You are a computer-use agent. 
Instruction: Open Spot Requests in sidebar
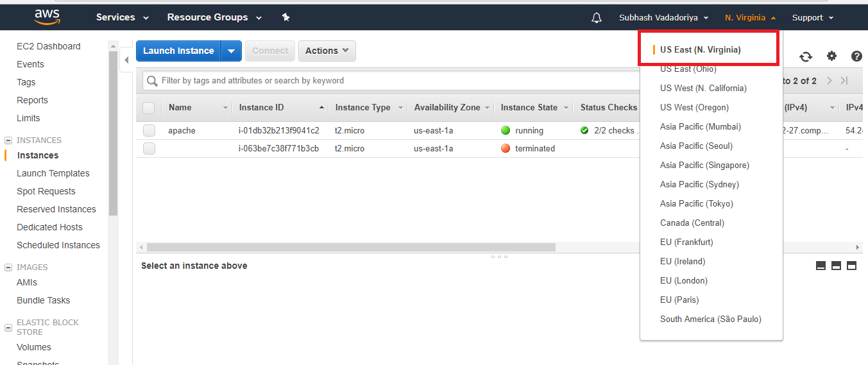(46, 191)
